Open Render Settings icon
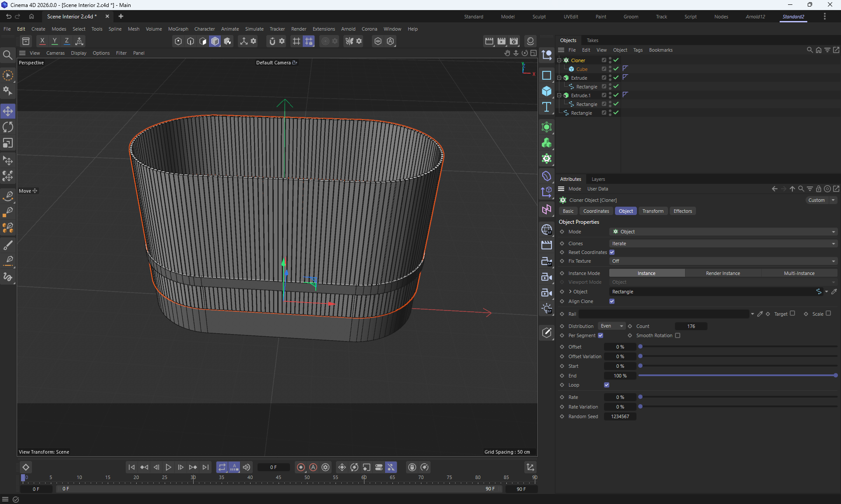 [x=514, y=41]
